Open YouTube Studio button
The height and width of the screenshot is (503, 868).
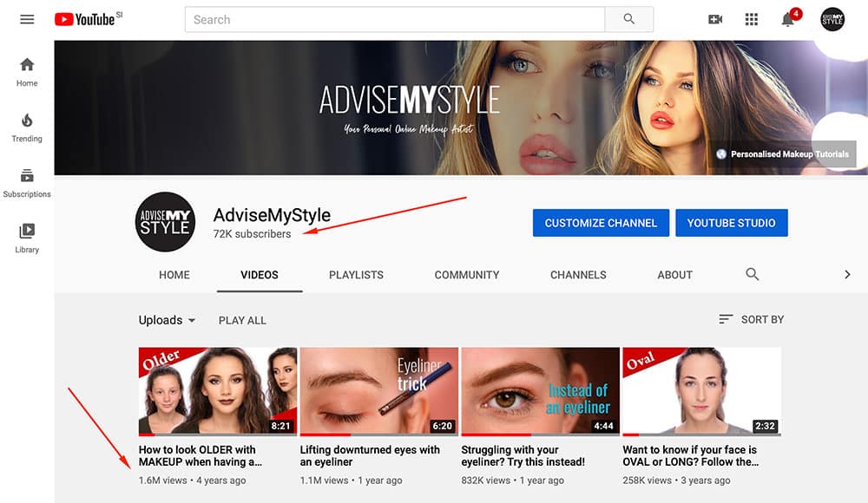[731, 223]
